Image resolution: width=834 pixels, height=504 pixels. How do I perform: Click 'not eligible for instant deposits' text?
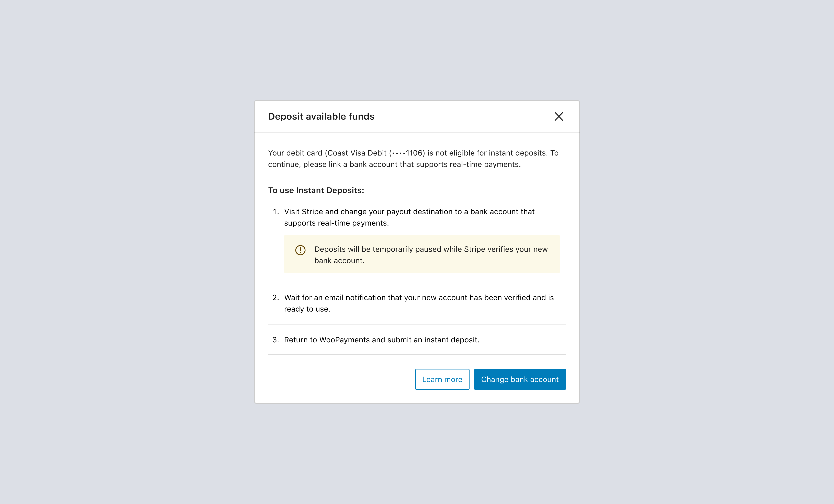click(491, 153)
